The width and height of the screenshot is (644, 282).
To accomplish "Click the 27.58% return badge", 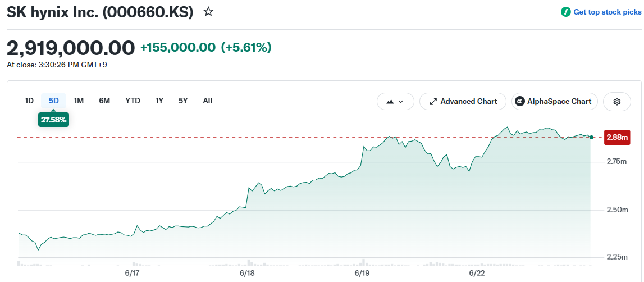I will [53, 120].
